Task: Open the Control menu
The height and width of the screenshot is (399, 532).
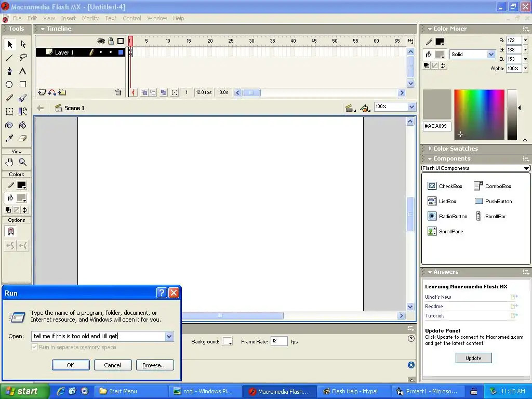Action: [131, 18]
